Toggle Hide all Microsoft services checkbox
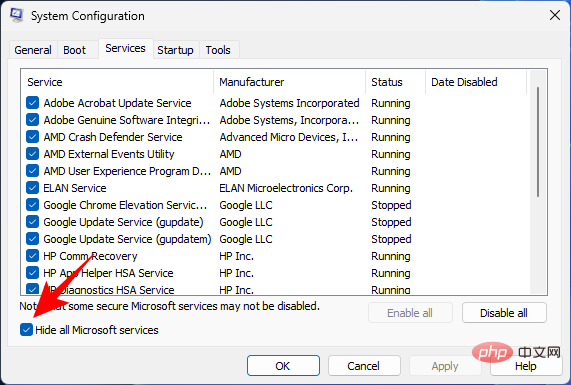The image size is (571, 385). [26, 330]
